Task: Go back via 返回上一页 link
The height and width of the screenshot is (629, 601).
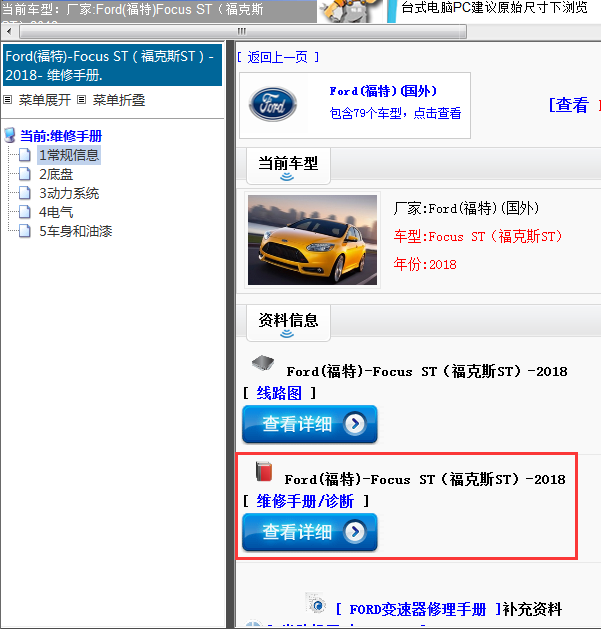Action: point(277,57)
